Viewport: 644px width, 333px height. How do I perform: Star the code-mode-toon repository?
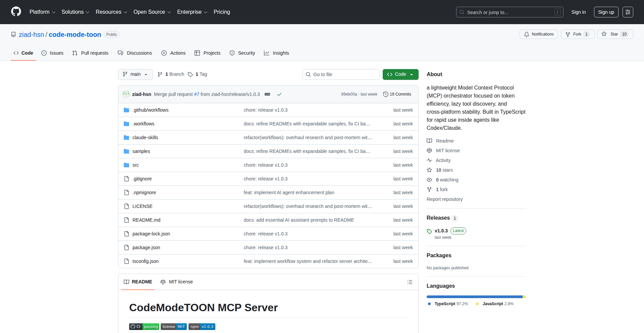click(x=615, y=34)
